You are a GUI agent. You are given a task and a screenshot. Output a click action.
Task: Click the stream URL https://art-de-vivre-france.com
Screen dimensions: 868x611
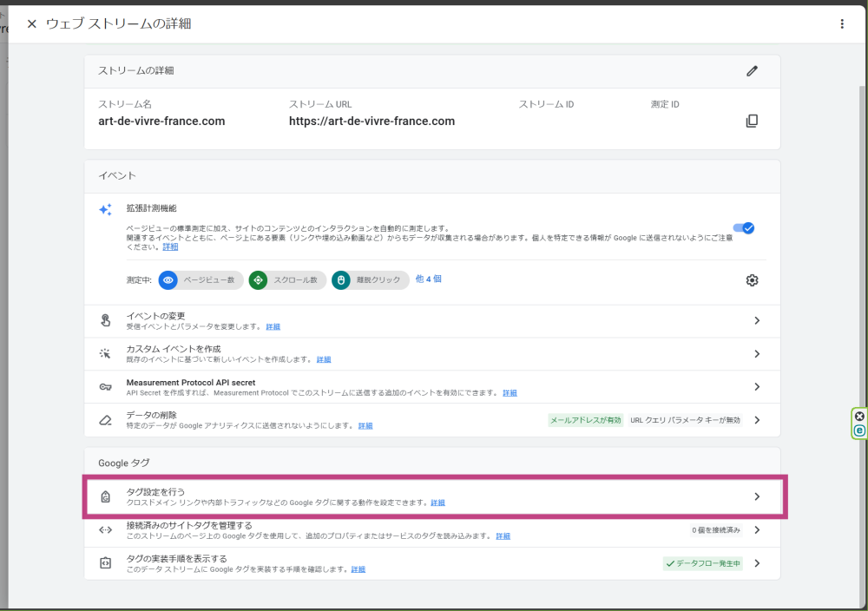point(372,122)
